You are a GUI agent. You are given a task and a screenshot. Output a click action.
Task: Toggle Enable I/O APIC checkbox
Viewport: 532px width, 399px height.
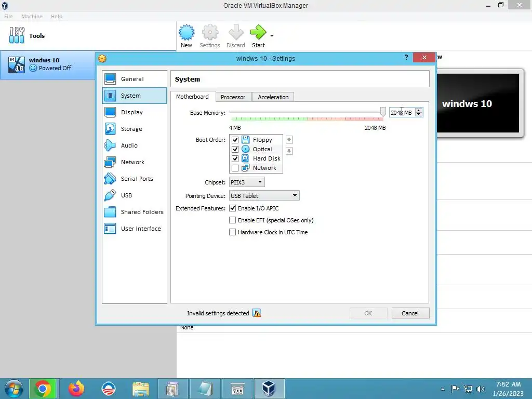[232, 208]
